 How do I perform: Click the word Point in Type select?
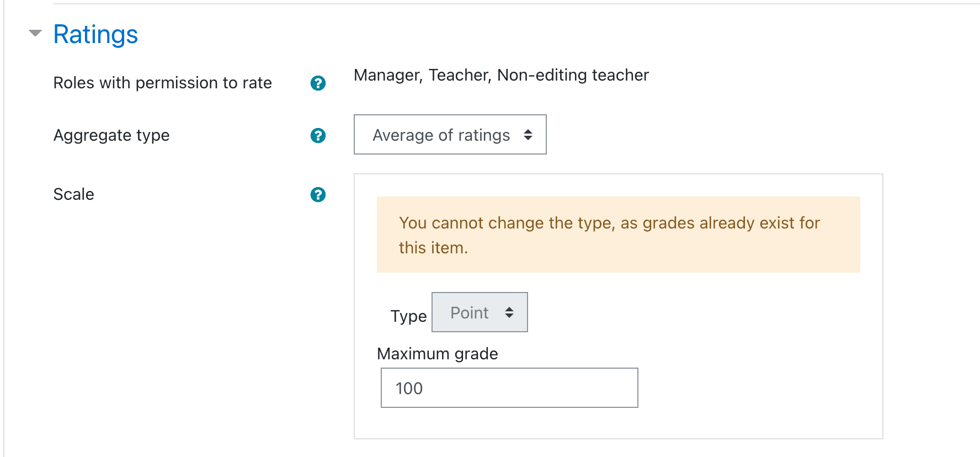pyautogui.click(x=470, y=313)
